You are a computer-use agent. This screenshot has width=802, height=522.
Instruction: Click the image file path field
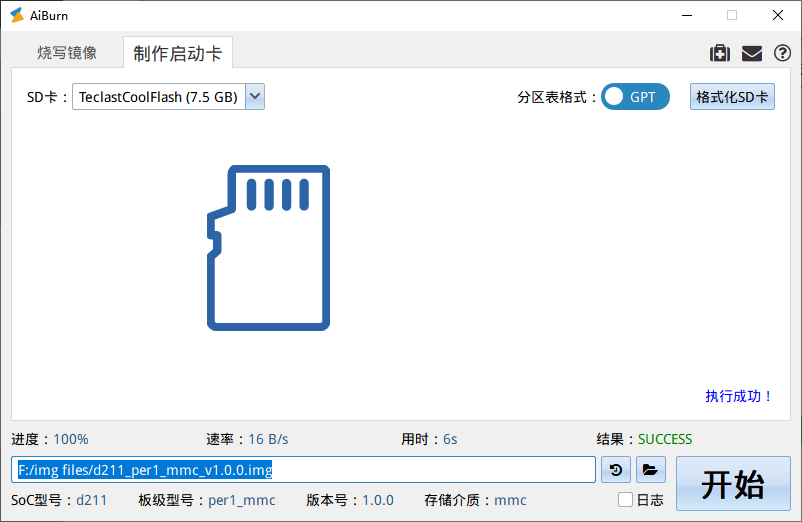[303, 469]
